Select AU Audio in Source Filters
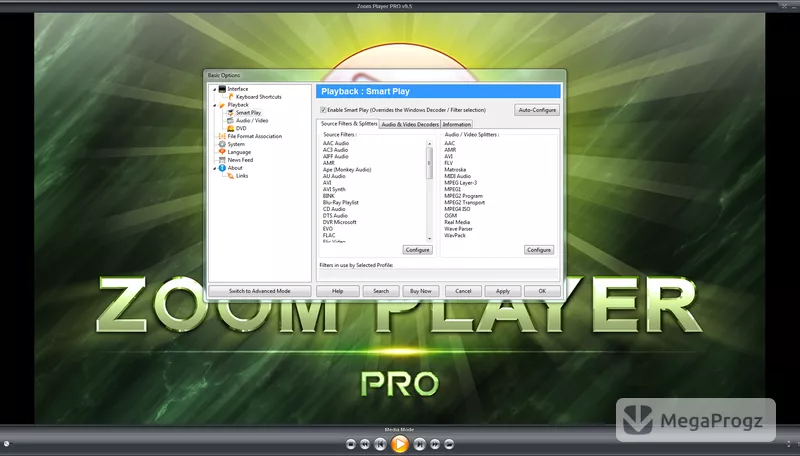Image resolution: width=800 pixels, height=456 pixels. 334,176
